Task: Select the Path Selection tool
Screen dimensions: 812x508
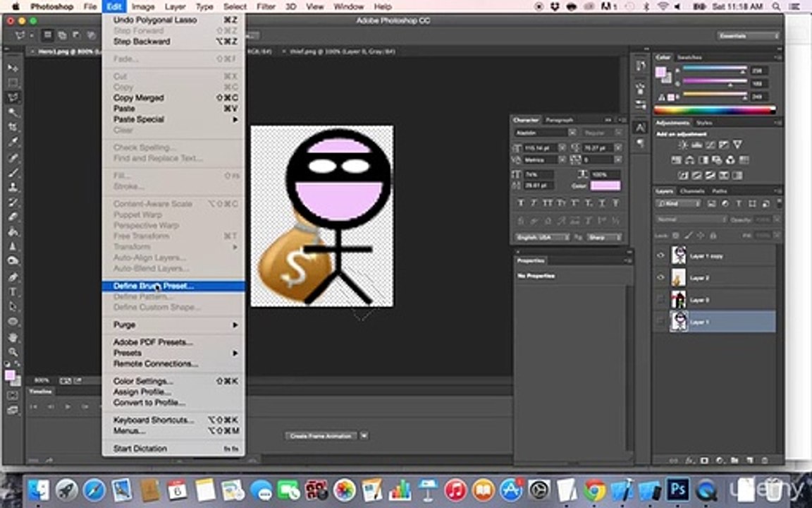Action: pos(13,307)
